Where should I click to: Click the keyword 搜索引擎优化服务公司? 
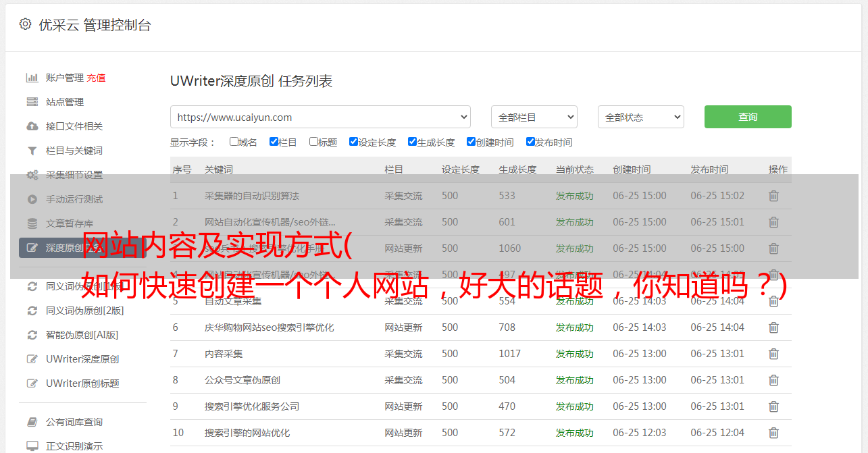coord(252,406)
